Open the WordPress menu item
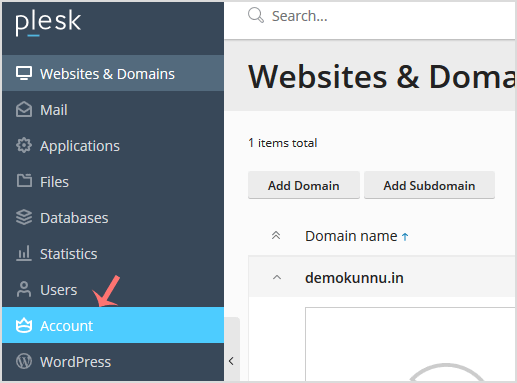 113,362
